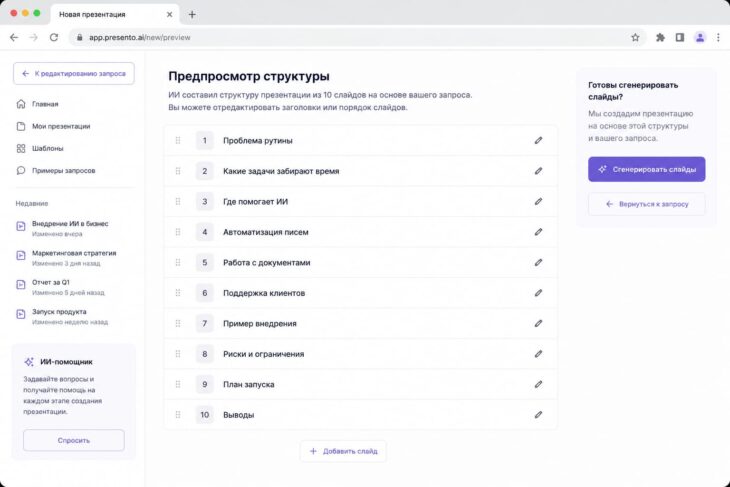Click slide number 5 badge
Viewport: 730px width, 487px height.
(204, 262)
